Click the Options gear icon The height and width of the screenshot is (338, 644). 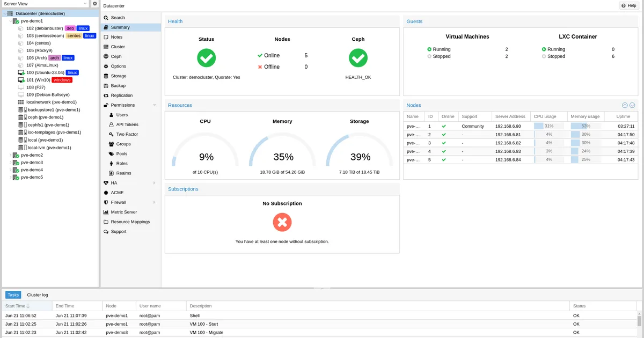coord(106,67)
